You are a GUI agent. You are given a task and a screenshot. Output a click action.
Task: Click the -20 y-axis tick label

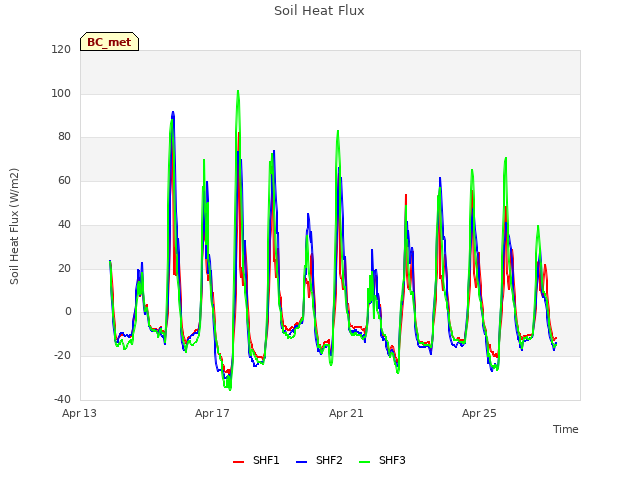coord(62,356)
